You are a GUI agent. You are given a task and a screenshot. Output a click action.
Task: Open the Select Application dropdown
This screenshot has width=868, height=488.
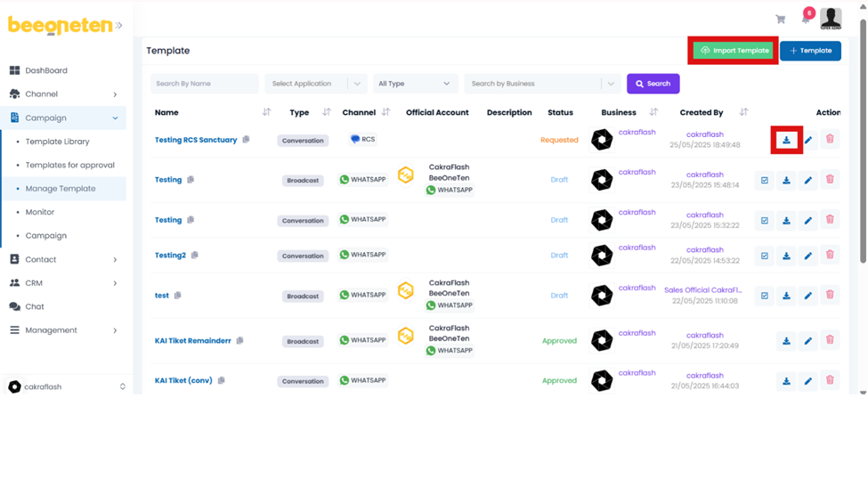315,84
